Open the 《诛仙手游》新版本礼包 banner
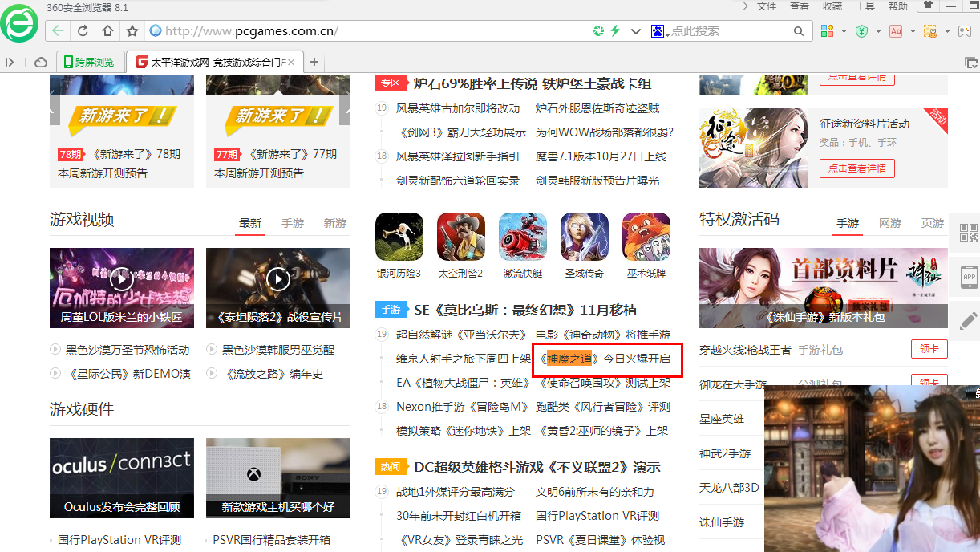980x552 pixels. point(824,287)
